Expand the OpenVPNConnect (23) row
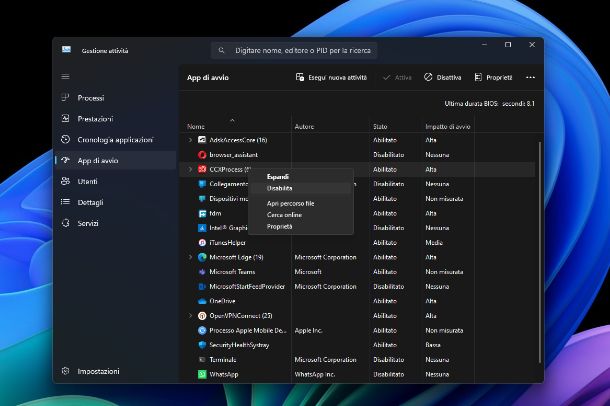The image size is (610, 406). click(x=190, y=316)
